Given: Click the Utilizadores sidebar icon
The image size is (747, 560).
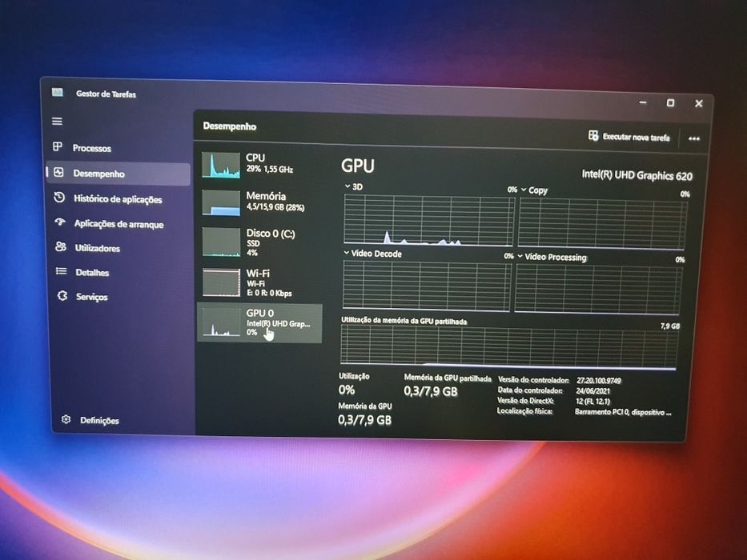Looking at the screenshot, I should (61, 246).
